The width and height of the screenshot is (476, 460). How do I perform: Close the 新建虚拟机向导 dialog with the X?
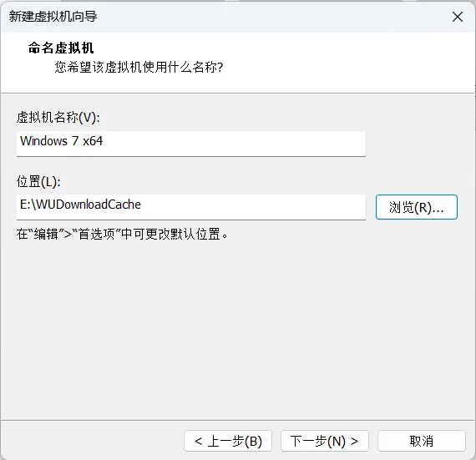[x=457, y=17]
